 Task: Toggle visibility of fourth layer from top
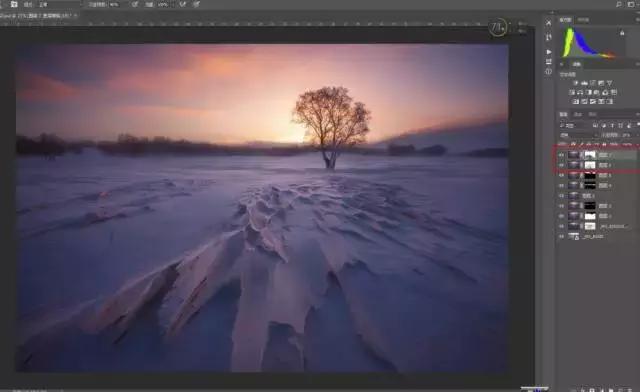coord(562,185)
